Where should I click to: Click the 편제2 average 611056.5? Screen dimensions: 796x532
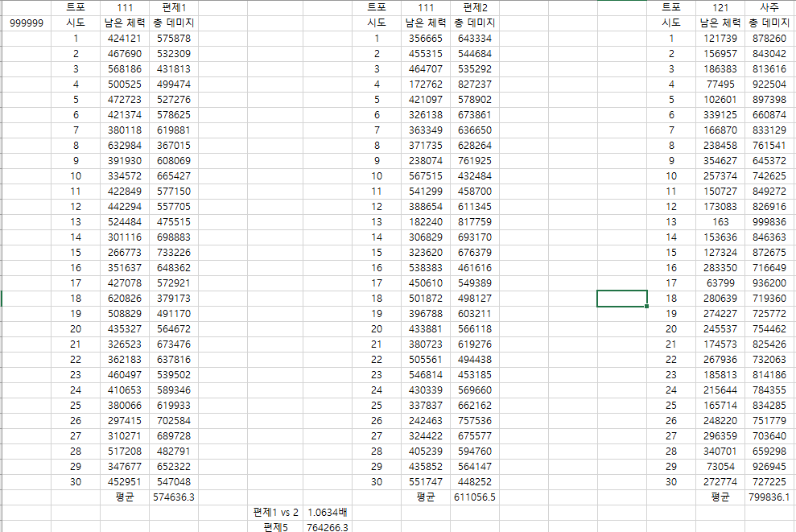click(475, 497)
